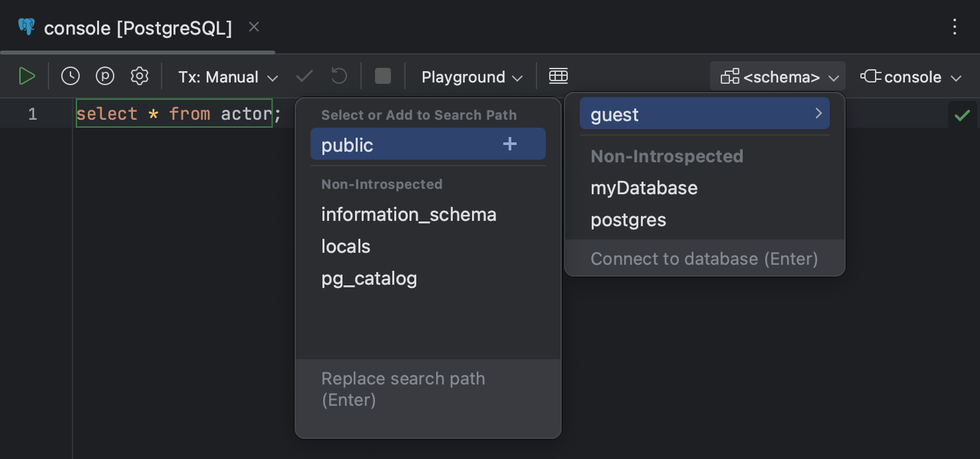Expand the guest database entry
Viewport: 980px width, 459px height.
tap(818, 113)
